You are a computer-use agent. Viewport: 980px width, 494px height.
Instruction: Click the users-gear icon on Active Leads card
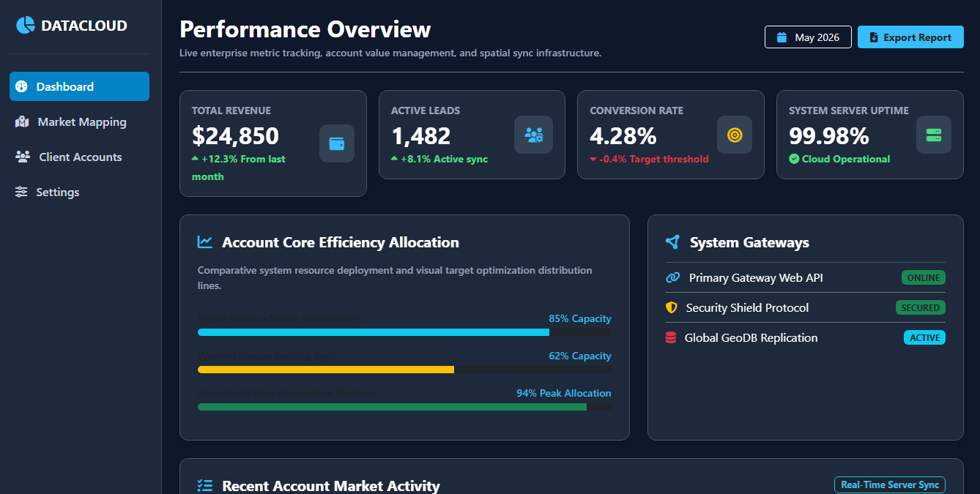(533, 135)
